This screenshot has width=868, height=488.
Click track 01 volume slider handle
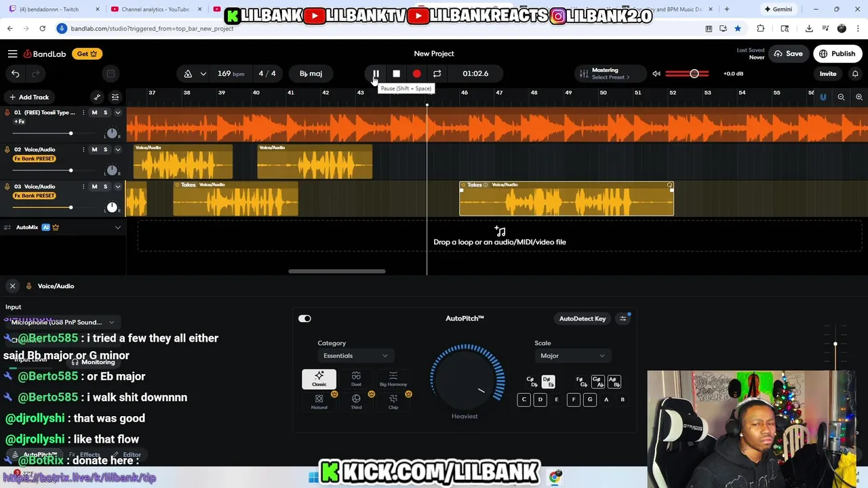pos(71,134)
